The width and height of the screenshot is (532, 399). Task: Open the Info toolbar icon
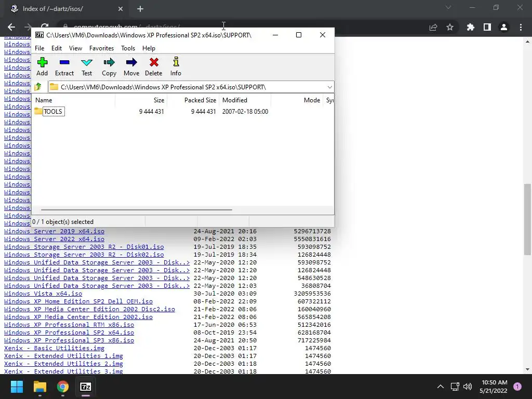pyautogui.click(x=176, y=66)
